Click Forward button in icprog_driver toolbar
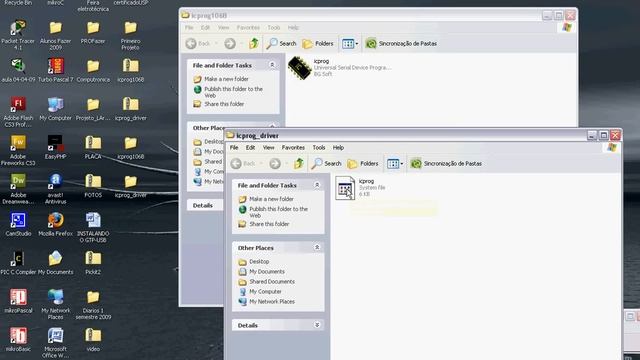The height and width of the screenshot is (360, 640). pos(275,164)
